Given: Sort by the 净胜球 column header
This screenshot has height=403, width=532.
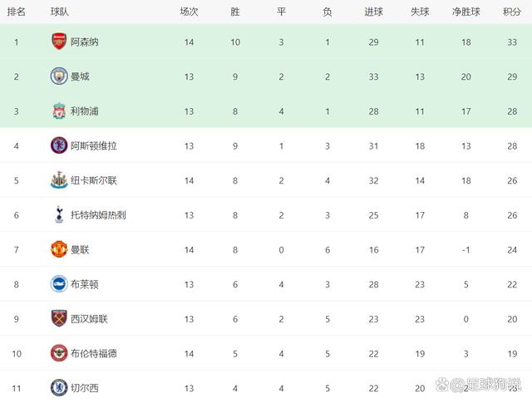Looking at the screenshot, I should click(465, 12).
